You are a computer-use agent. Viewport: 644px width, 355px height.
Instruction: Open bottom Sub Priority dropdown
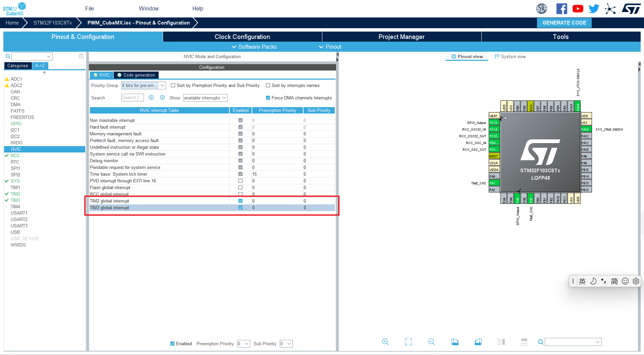286,344
